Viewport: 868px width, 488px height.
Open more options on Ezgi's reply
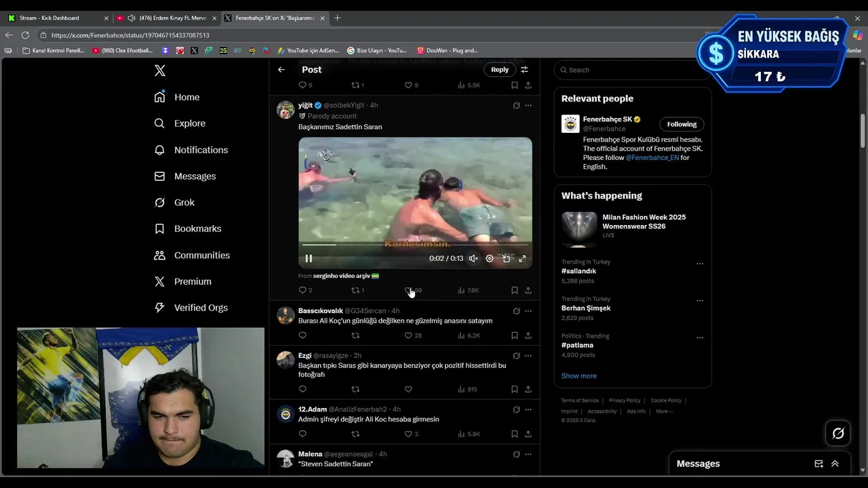coord(528,355)
